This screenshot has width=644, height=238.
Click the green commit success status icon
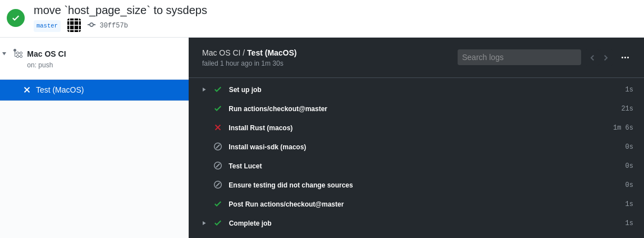pyautogui.click(x=16, y=18)
